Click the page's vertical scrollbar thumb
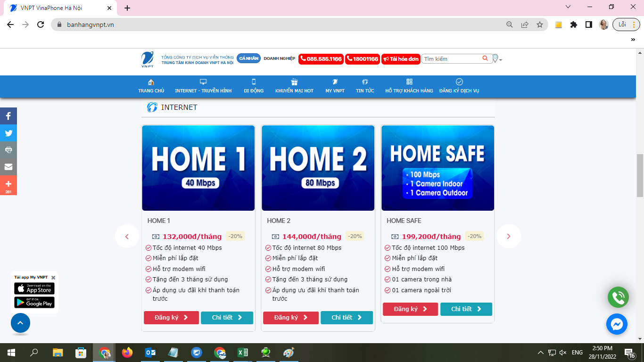644x362 pixels. click(640, 175)
